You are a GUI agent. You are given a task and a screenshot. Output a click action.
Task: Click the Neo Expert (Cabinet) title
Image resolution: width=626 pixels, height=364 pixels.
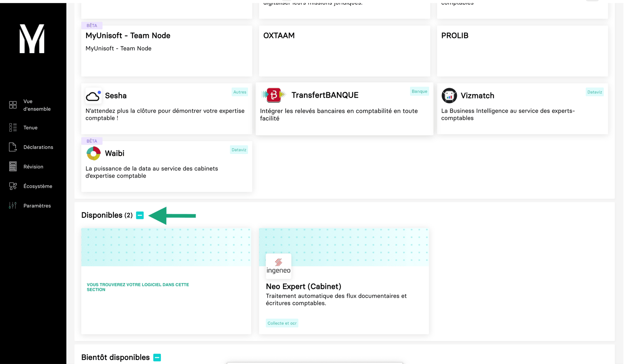[304, 287]
